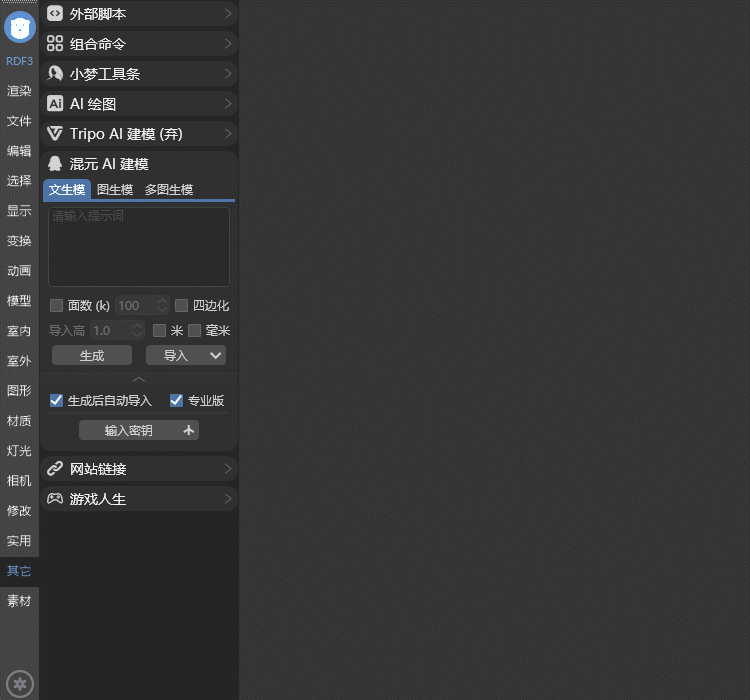Click the bear logo icon at top left
Screen dimensions: 750x700
(x=20, y=27)
